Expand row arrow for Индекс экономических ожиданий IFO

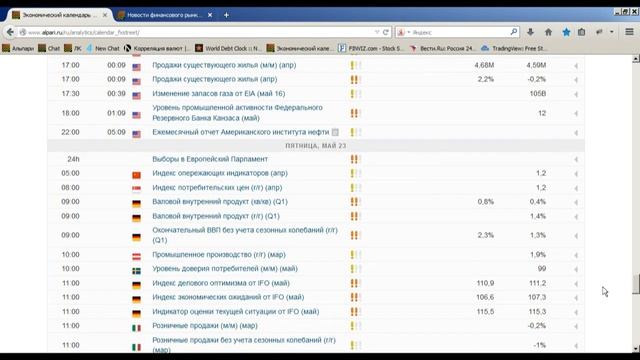click(x=576, y=298)
